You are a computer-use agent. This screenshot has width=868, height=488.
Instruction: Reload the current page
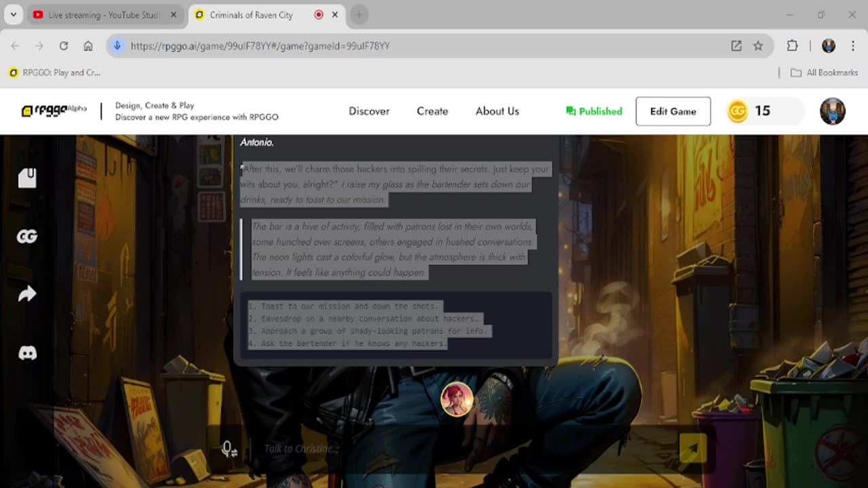point(64,46)
